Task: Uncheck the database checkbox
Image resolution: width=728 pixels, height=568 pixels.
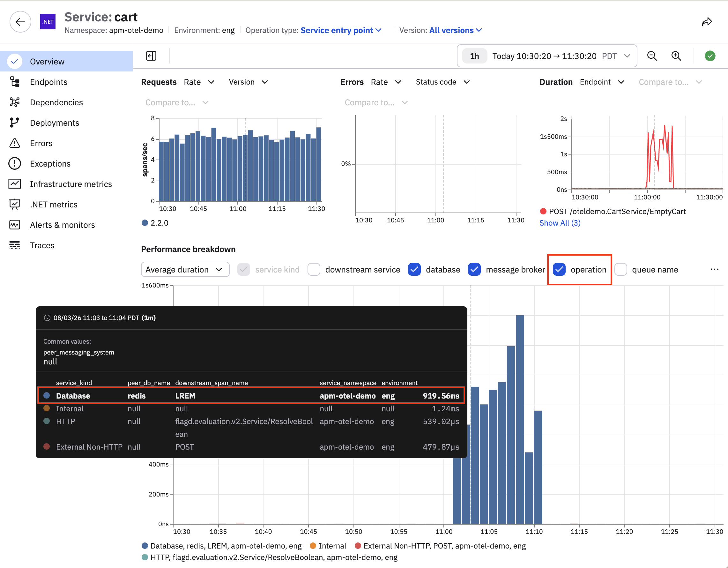Action: coord(414,269)
